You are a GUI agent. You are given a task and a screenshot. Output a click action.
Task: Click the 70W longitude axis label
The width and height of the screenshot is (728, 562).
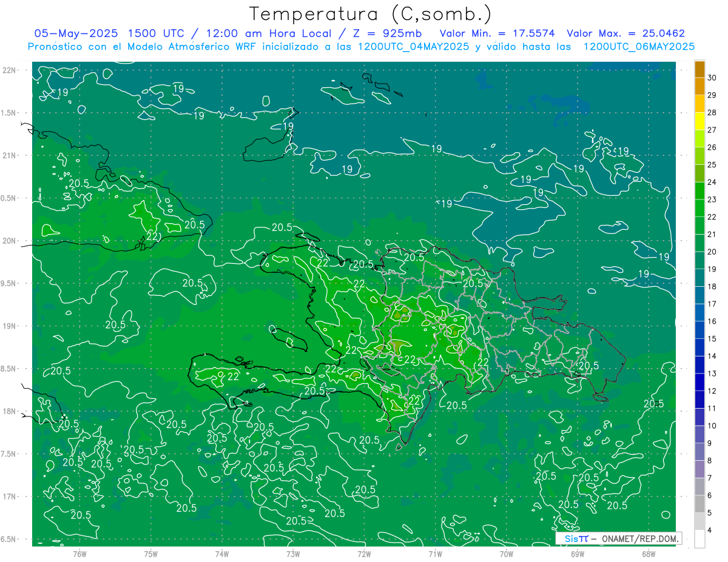(x=507, y=554)
